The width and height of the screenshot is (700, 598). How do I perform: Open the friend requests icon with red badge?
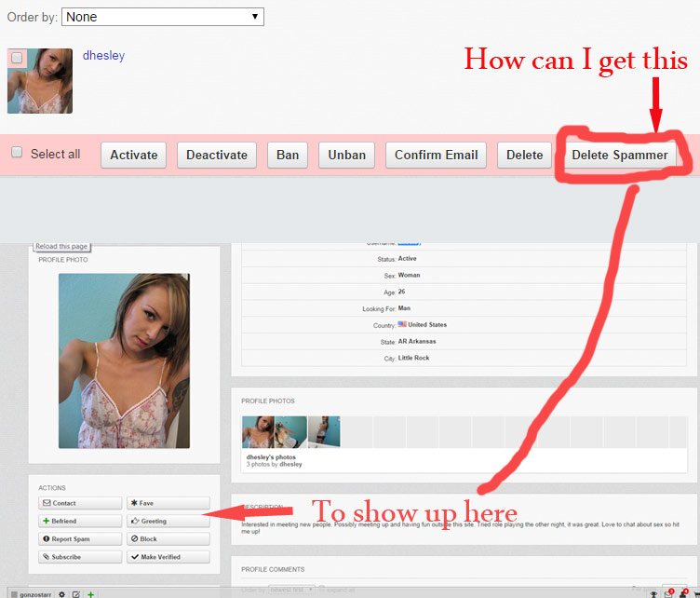point(683,593)
